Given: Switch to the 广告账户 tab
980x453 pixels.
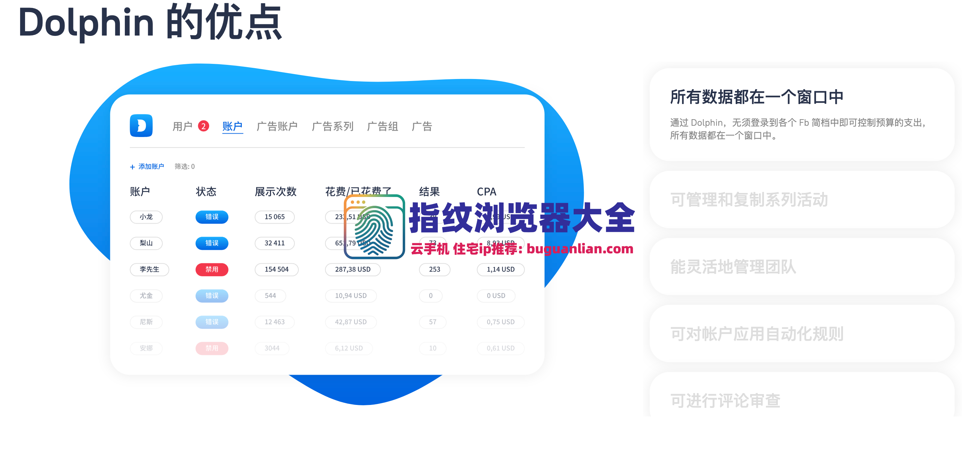Looking at the screenshot, I should pos(277,126).
